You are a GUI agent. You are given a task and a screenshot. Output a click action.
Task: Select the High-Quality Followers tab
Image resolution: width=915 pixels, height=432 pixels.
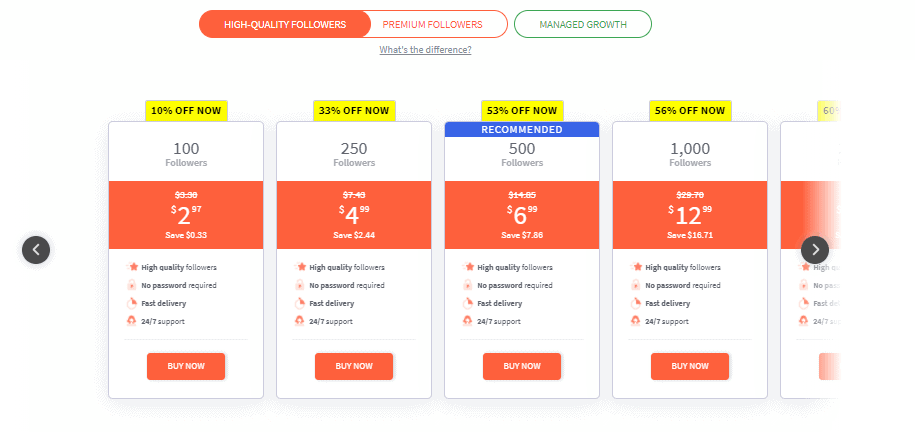(285, 25)
